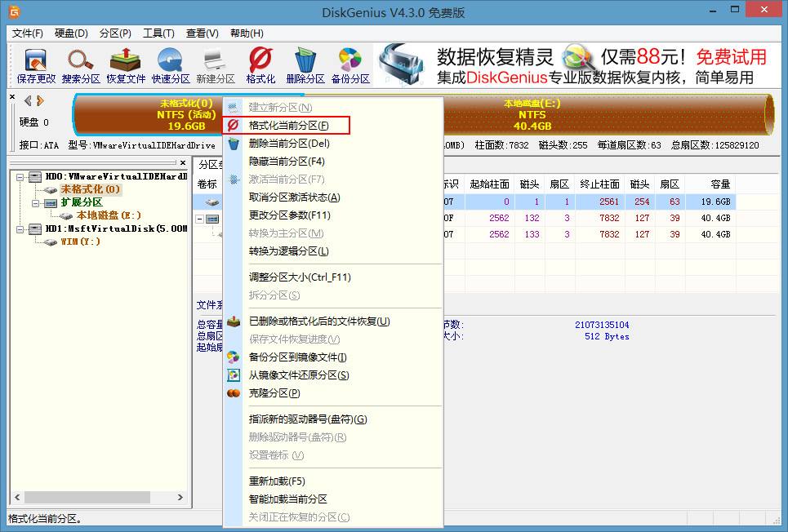This screenshot has width=788, height=532.
Task: Click the gray previous-disk arrow above 硬盘 0
Action: point(28,101)
